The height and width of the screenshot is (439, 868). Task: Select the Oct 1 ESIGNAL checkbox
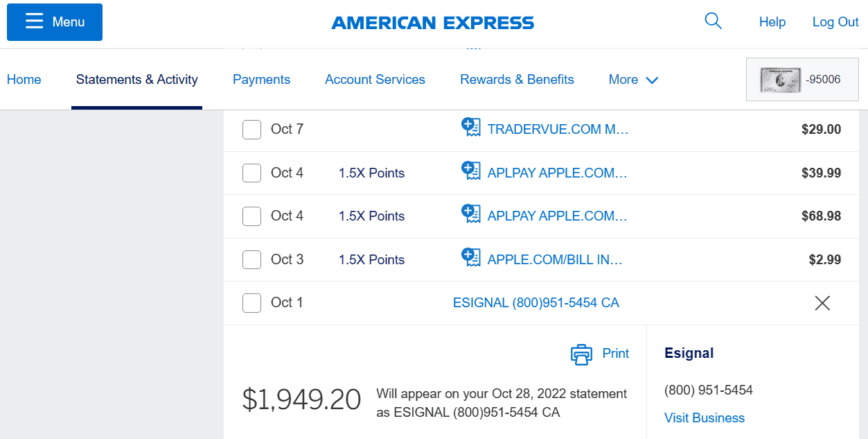coord(251,303)
